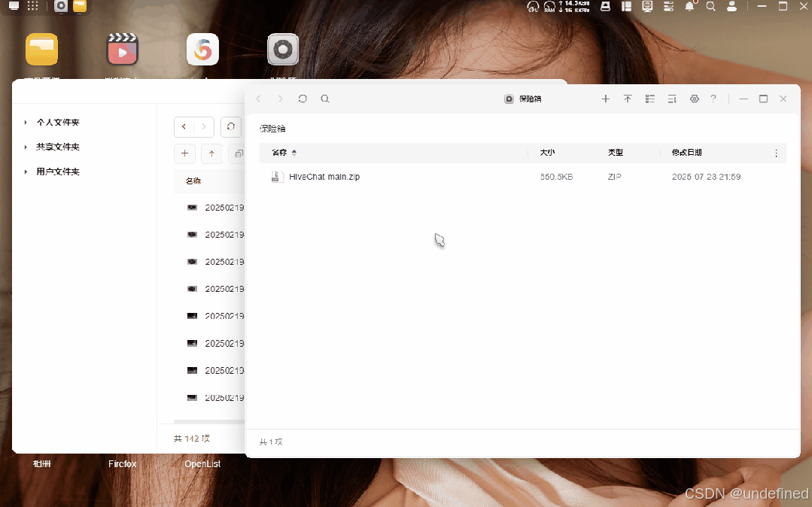812x507 pixels.
Task: Open the layout widget panel icon in top bar
Action: [x=627, y=6]
